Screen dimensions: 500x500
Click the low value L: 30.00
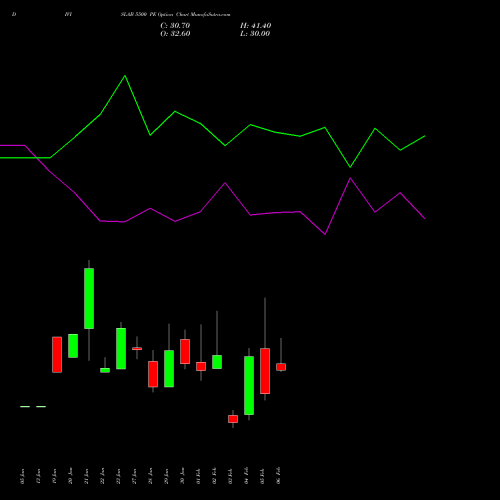(x=255, y=34)
